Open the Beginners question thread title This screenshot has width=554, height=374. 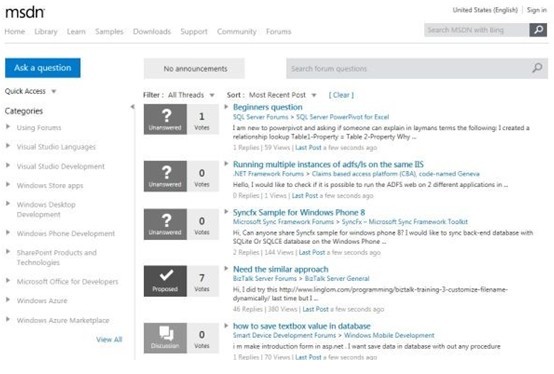coord(267,107)
